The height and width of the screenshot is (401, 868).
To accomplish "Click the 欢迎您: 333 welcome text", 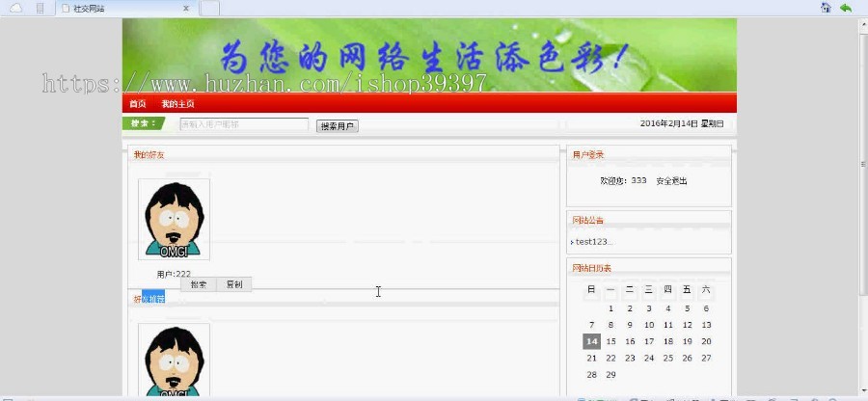I will 623,181.
